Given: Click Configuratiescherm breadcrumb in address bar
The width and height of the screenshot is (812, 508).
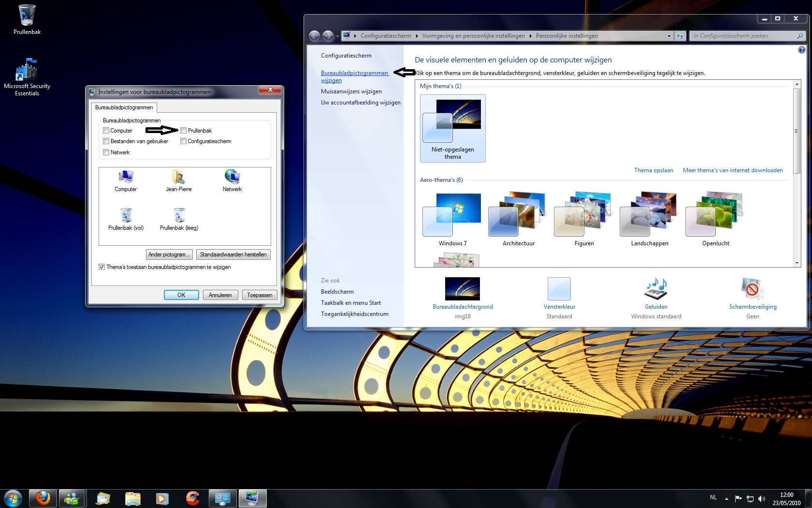Looking at the screenshot, I should 386,36.
